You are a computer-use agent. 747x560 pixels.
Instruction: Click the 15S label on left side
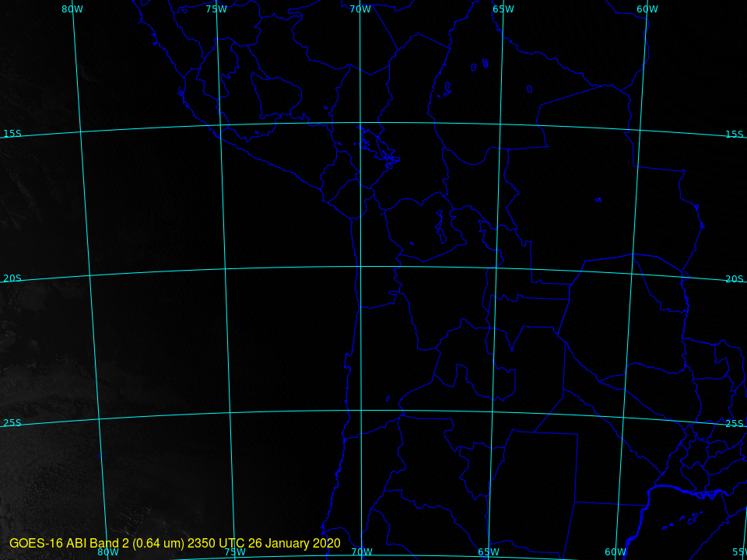click(x=12, y=134)
